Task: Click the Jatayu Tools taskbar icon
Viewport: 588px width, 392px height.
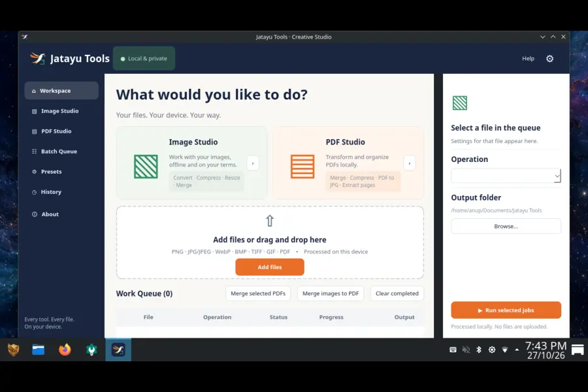Action: [118, 350]
